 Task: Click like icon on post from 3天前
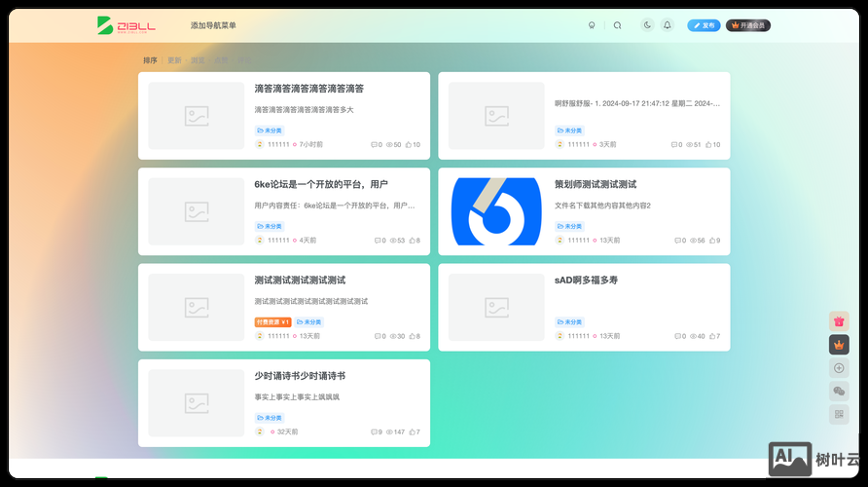point(708,144)
